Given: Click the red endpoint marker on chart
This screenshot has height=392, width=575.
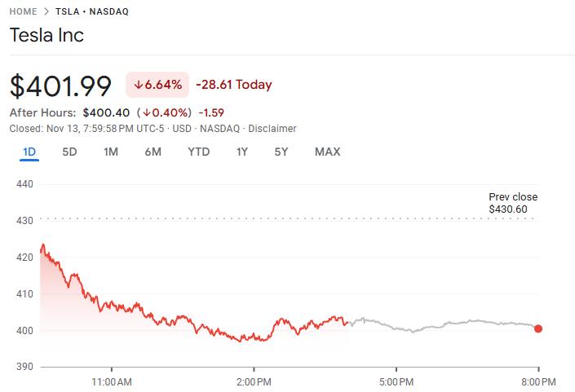Looking at the screenshot, I should [538, 328].
